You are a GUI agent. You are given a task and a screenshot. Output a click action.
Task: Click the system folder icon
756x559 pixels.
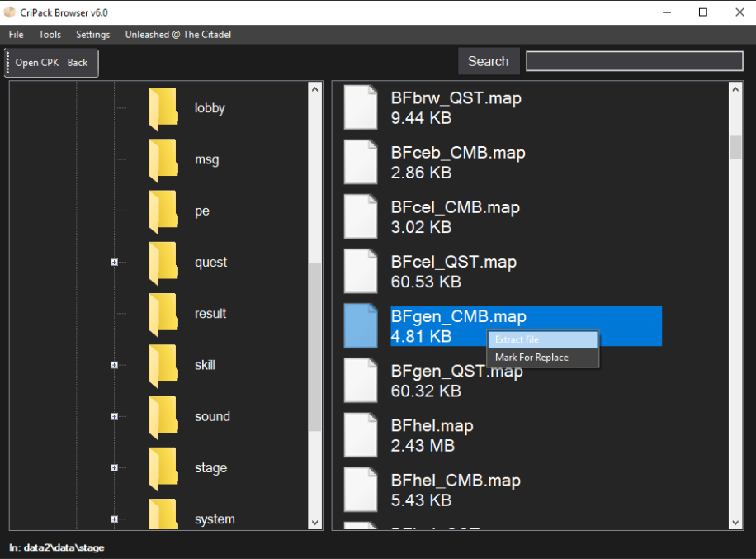[163, 514]
